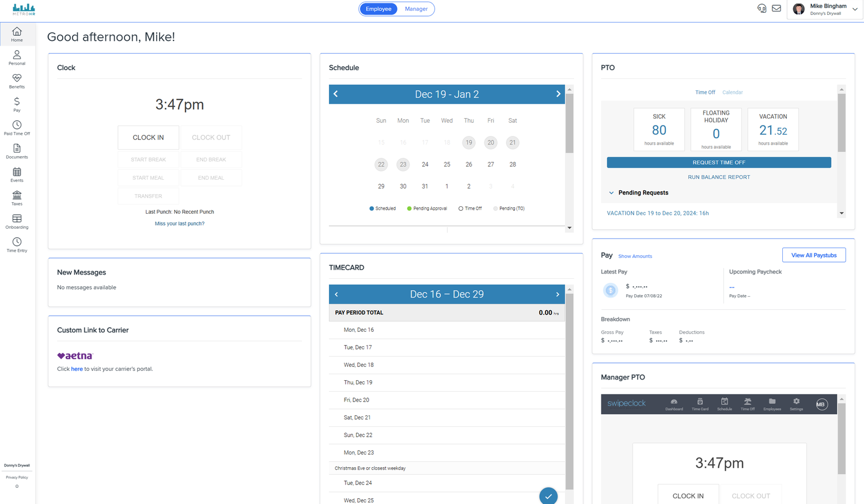Open the headset support icon

[761, 9]
